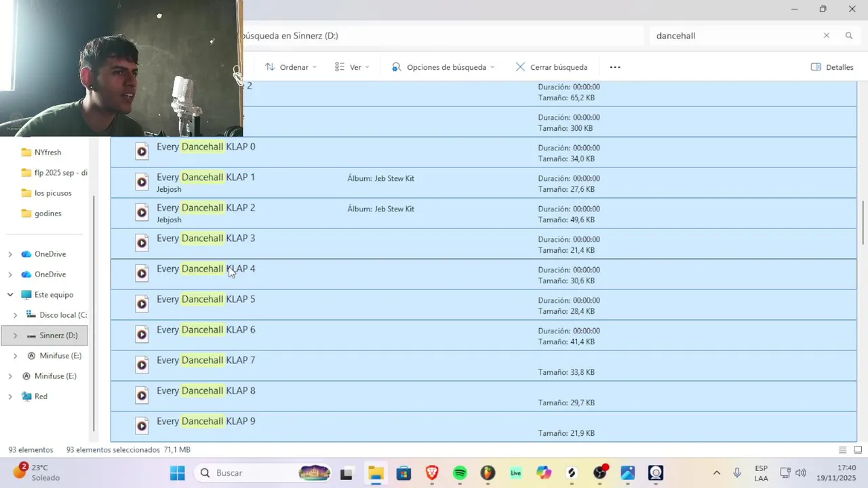Click the audio file icon for Every Dancehall KLAP 9

coord(142,426)
